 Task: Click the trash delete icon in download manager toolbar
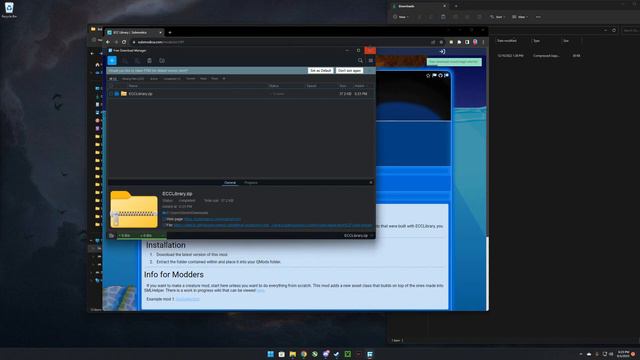pyautogui.click(x=149, y=60)
